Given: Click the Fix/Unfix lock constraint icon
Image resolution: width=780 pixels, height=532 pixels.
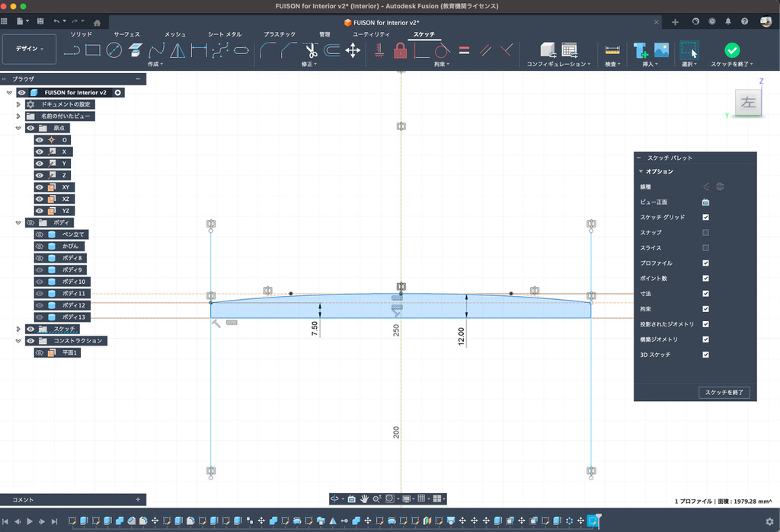Looking at the screenshot, I should [400, 50].
